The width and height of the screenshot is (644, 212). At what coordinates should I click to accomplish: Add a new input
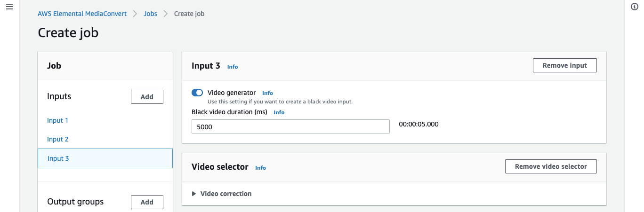click(147, 97)
